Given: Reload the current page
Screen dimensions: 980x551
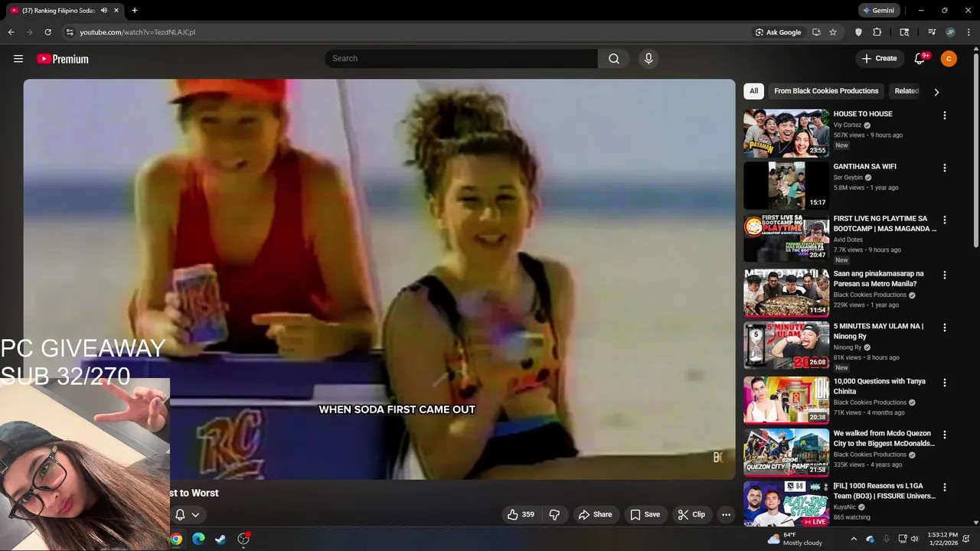Looking at the screenshot, I should tap(47, 32).
